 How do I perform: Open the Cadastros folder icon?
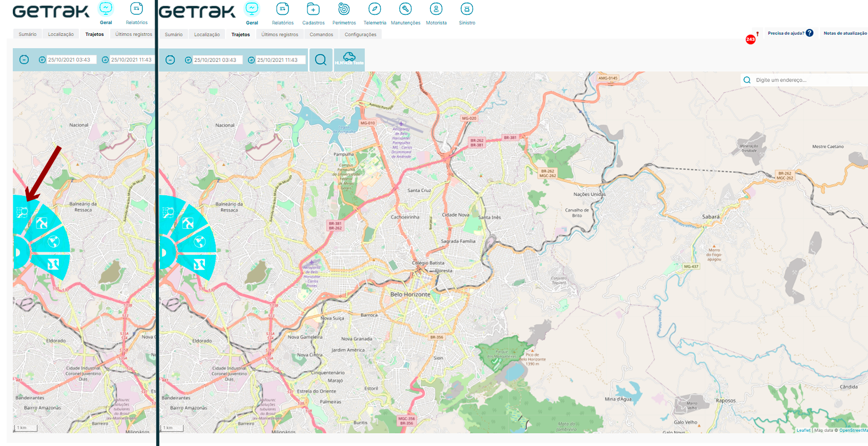click(x=313, y=9)
